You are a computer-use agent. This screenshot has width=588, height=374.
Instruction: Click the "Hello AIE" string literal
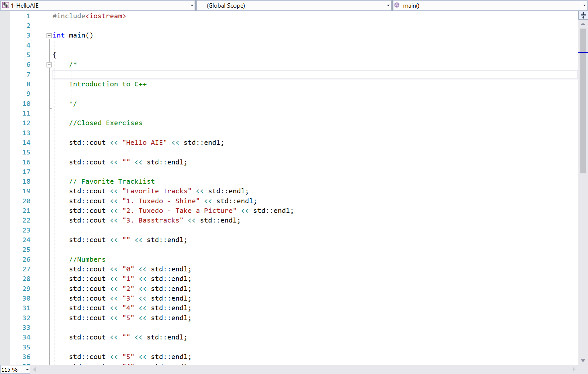145,142
